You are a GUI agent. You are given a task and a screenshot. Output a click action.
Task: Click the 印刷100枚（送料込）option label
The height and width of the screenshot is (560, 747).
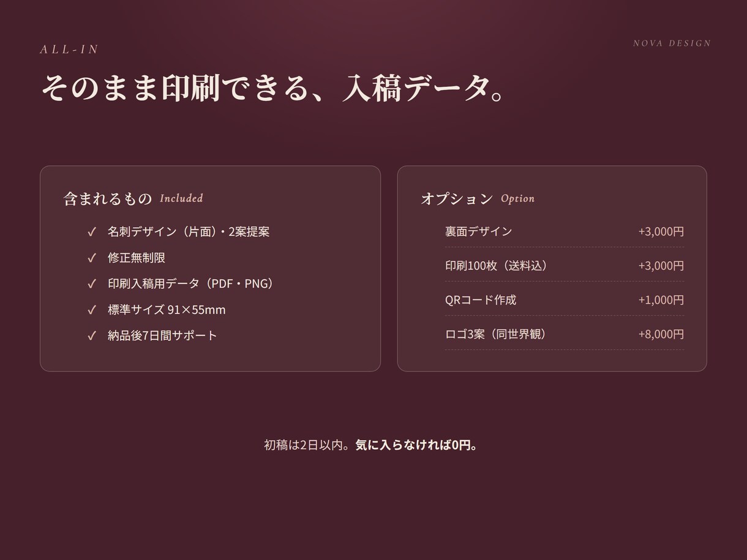click(496, 266)
